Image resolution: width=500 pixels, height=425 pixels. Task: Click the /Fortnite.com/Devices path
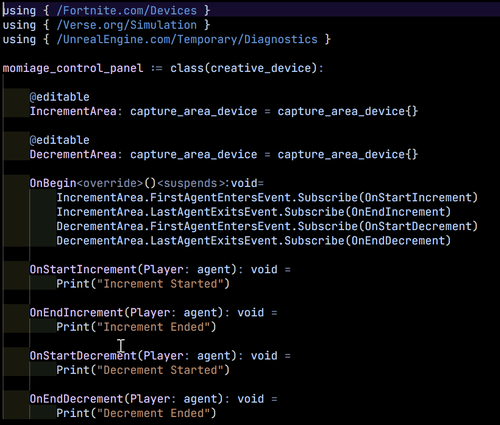point(127,11)
